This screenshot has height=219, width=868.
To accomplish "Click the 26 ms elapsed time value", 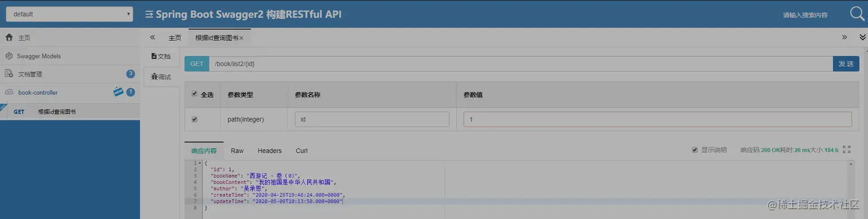I will (x=802, y=150).
